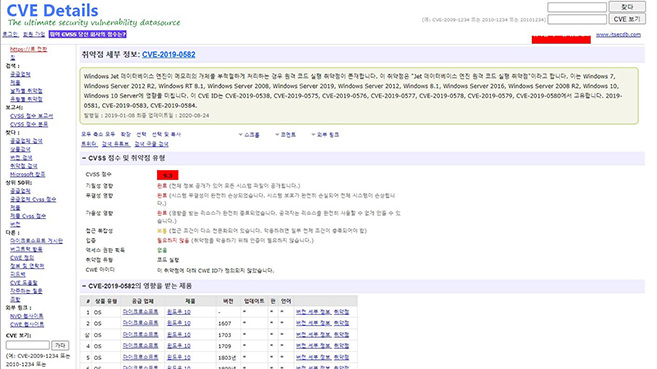Open the www.itsecdb.com link
Viewport: 657px width, 369px height.
[618, 35]
